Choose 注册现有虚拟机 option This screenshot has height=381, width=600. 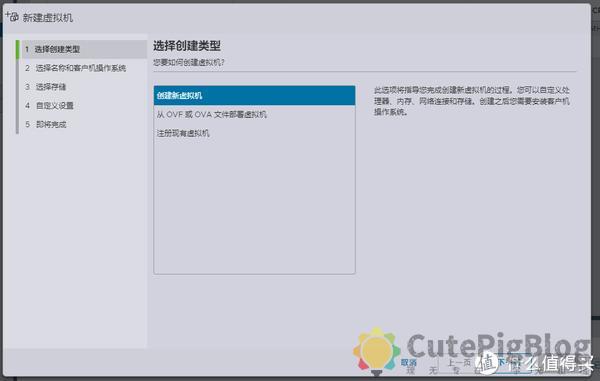[254, 133]
